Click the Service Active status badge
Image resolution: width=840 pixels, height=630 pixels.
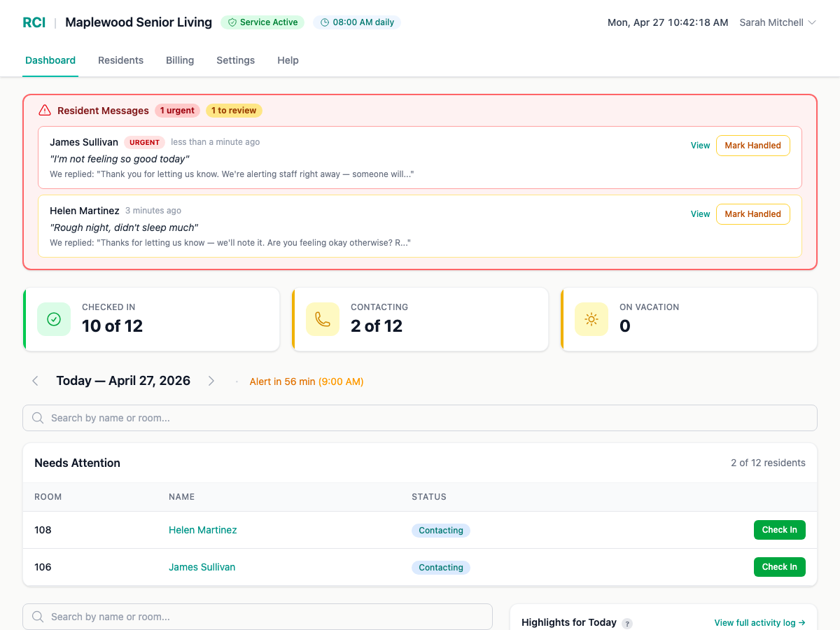263,22
